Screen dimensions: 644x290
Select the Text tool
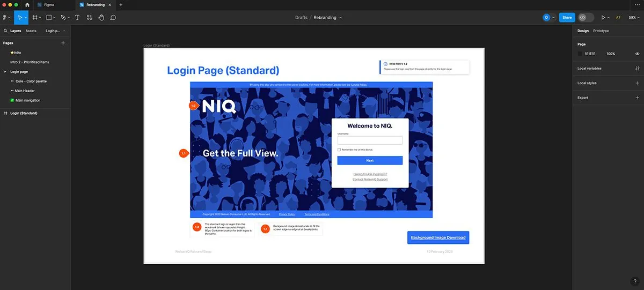point(77,17)
